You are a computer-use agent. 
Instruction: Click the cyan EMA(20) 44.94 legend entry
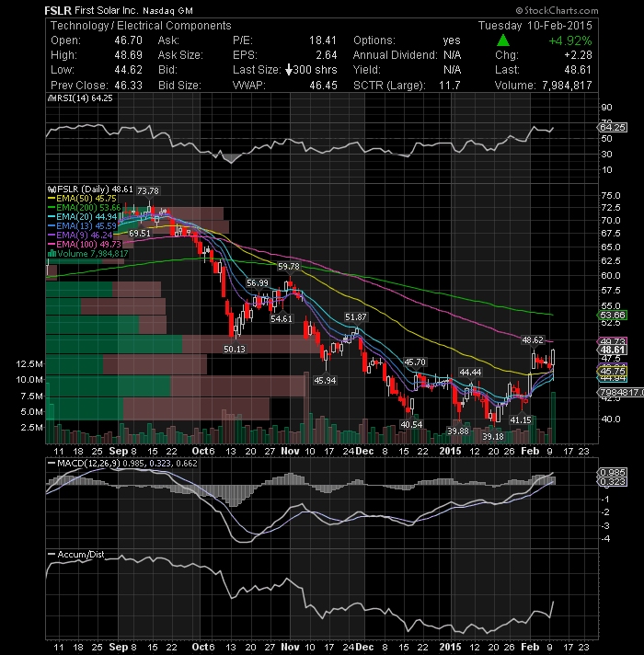[86, 217]
